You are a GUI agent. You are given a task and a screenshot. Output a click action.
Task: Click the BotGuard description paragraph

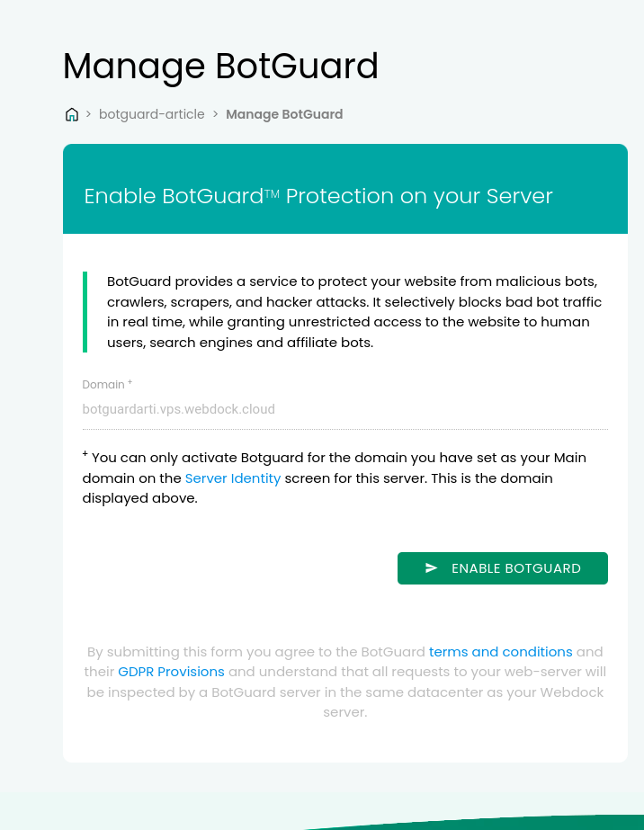(x=354, y=312)
